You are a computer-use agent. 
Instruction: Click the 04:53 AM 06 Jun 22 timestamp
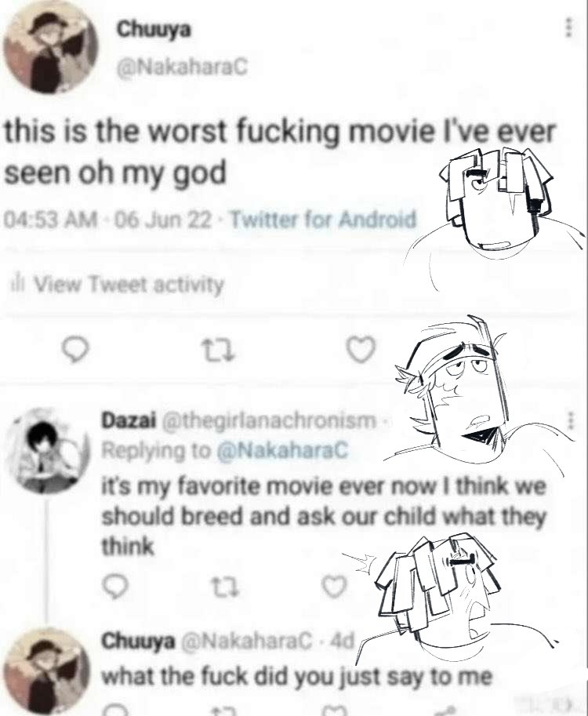tap(108, 220)
